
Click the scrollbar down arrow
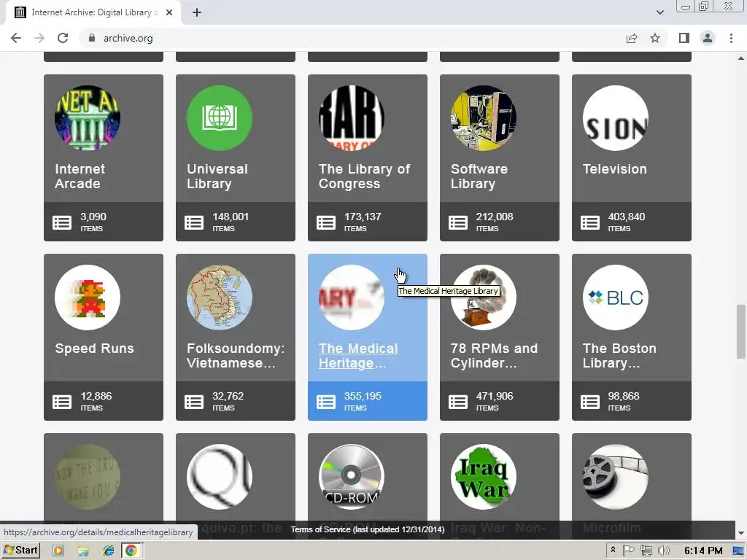pos(741,533)
